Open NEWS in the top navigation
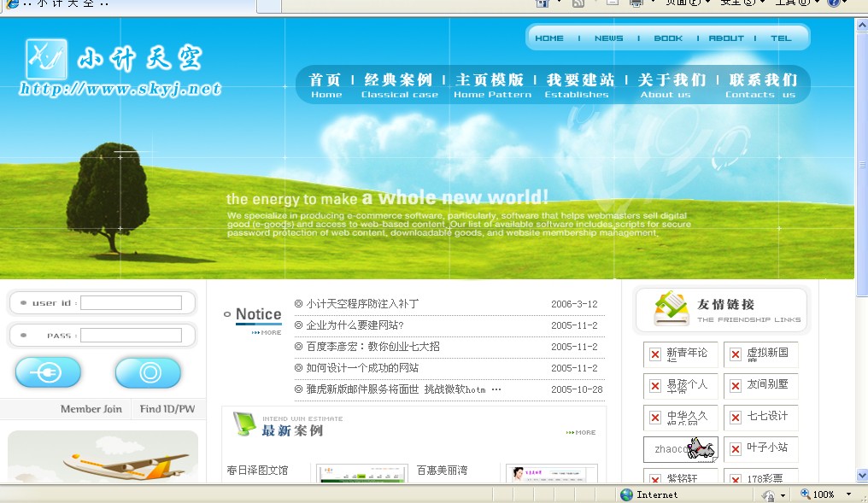The width and height of the screenshot is (868, 503). (608, 38)
